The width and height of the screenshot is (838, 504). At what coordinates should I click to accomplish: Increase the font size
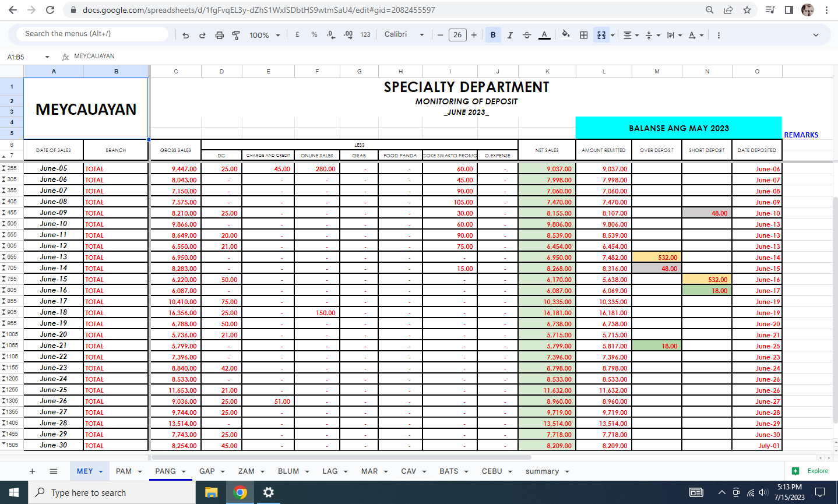point(474,35)
